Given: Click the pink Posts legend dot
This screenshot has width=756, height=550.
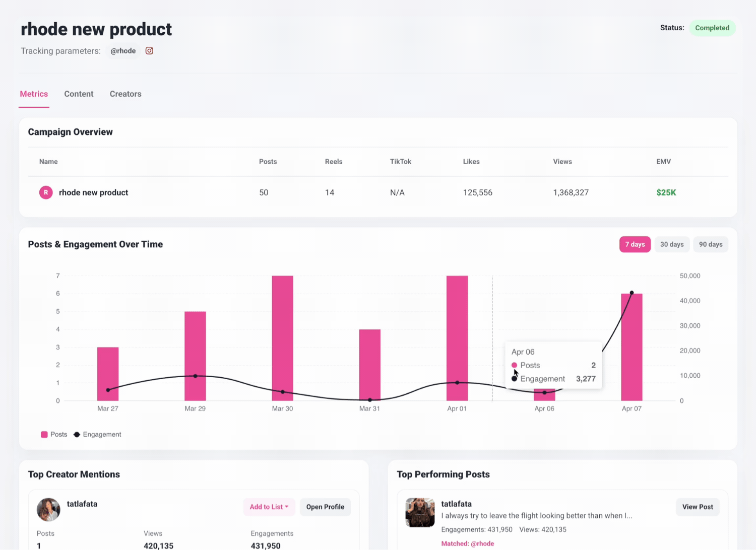Looking at the screenshot, I should tap(44, 434).
